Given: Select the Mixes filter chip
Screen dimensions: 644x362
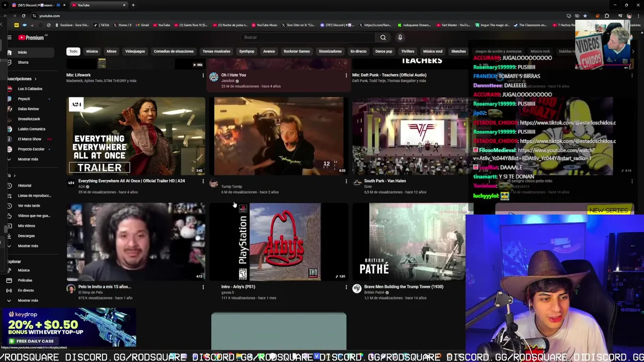Looking at the screenshot, I should [112, 51].
